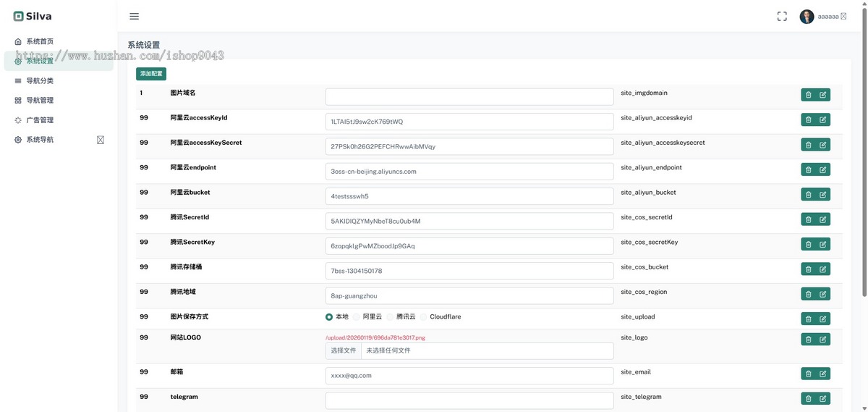The image size is (868, 412).
Task: Focus the telegram input field
Action: [469, 400]
